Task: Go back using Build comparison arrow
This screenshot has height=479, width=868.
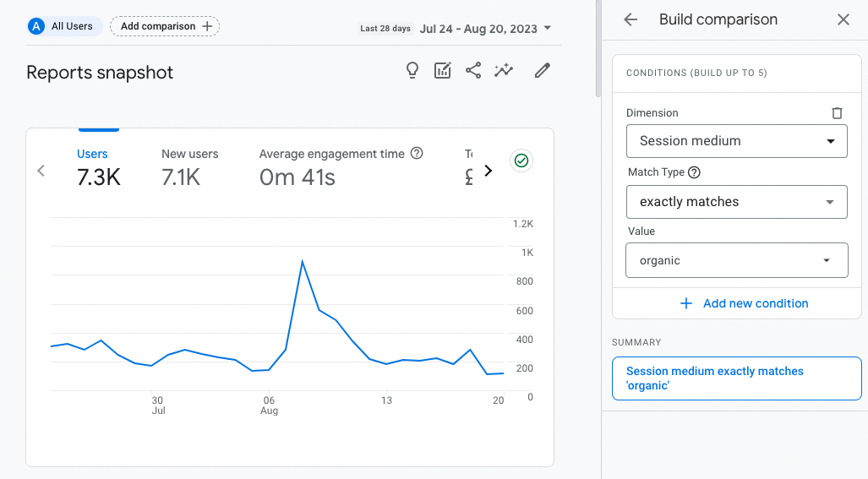Action: pos(631,19)
